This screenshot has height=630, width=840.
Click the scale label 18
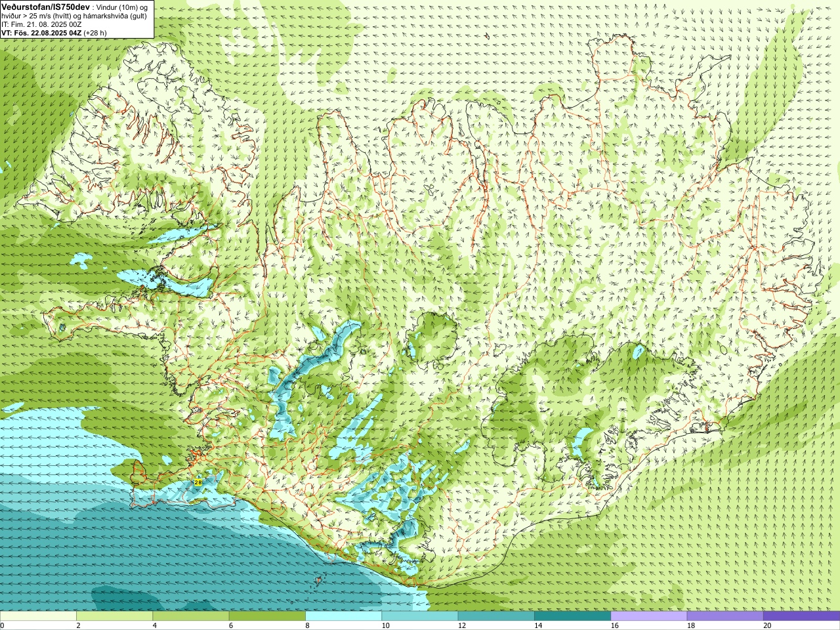pyautogui.click(x=690, y=625)
